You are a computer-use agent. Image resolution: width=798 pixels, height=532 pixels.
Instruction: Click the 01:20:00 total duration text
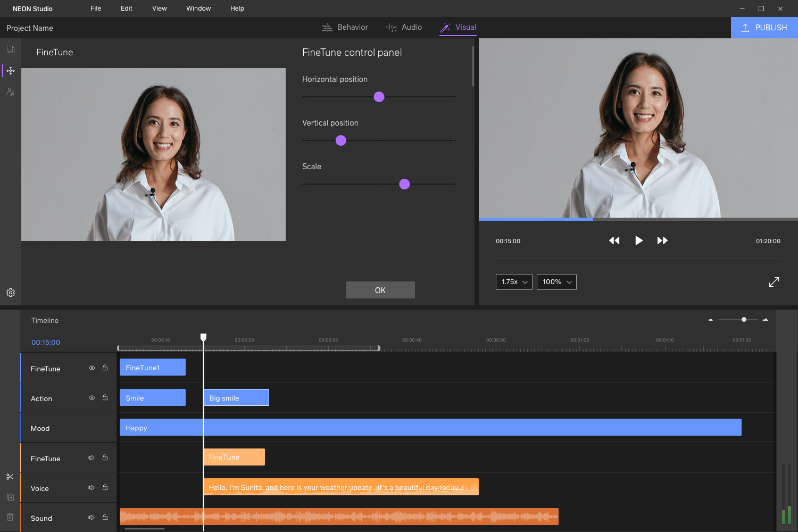coord(768,241)
